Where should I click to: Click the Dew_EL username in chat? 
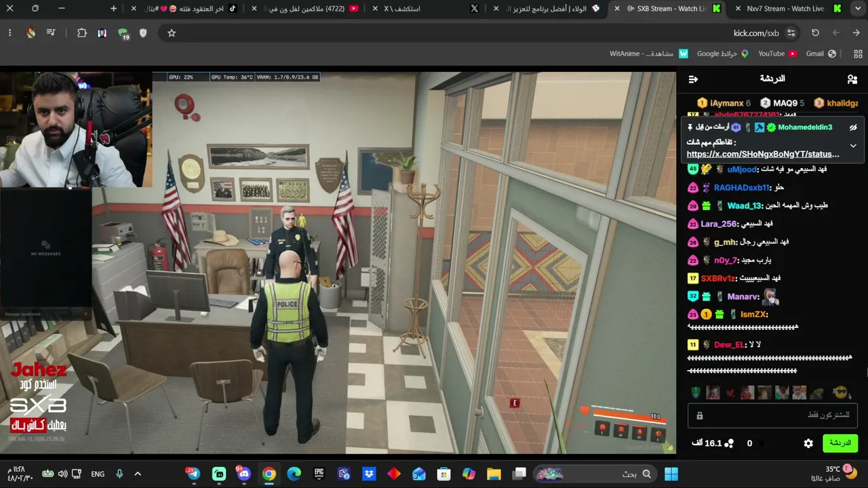(x=729, y=345)
